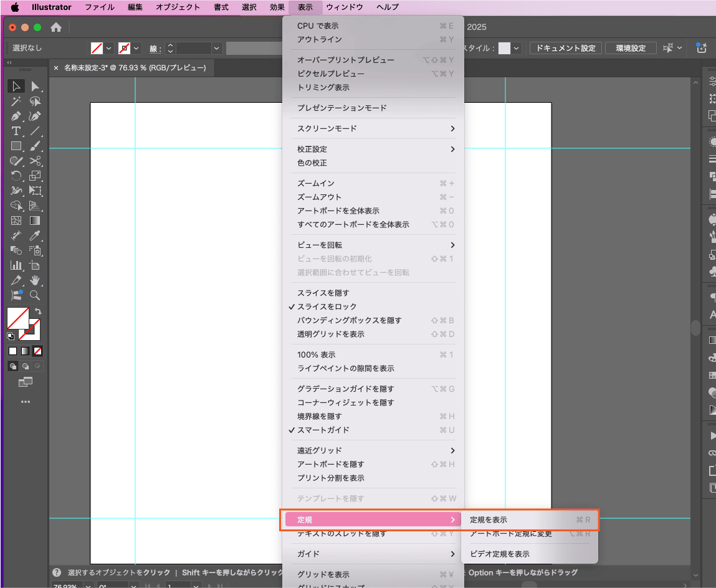This screenshot has width=716, height=588.
Task: Select the Artboard tool
Action: (35, 265)
